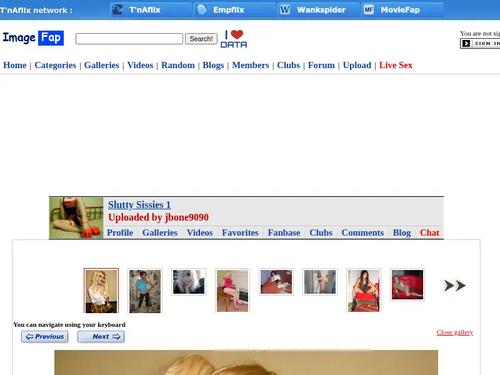Open Clubs in the main navigation bar

(289, 65)
